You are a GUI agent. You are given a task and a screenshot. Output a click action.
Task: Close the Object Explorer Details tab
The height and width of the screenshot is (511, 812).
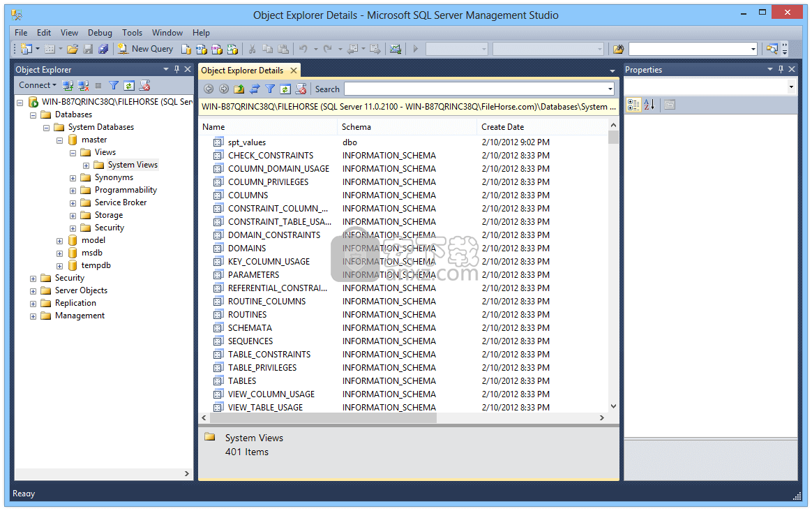294,71
